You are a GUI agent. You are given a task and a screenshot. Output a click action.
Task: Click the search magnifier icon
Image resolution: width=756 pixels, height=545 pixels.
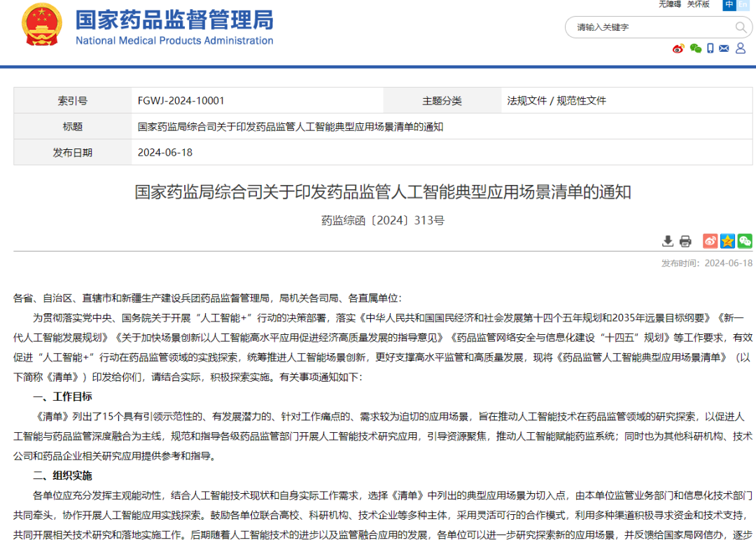tap(741, 27)
